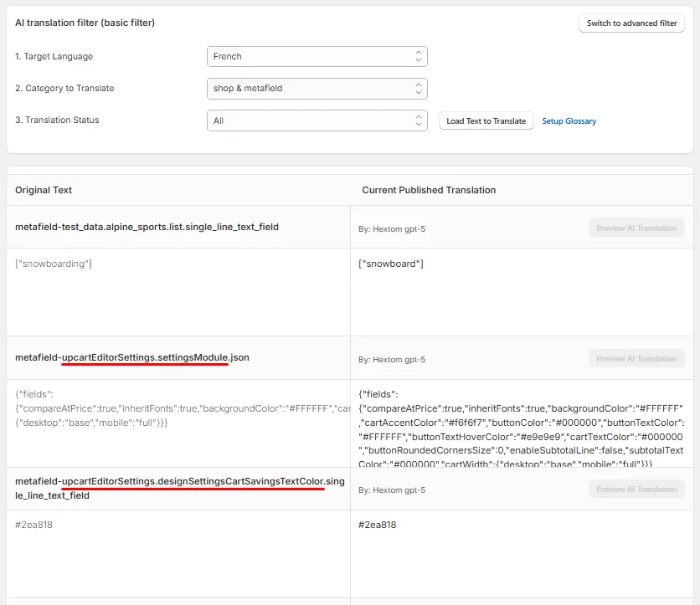Viewport: 700px width, 605px height.
Task: Click the Translation Status selector arrows icon
Action: tap(419, 120)
